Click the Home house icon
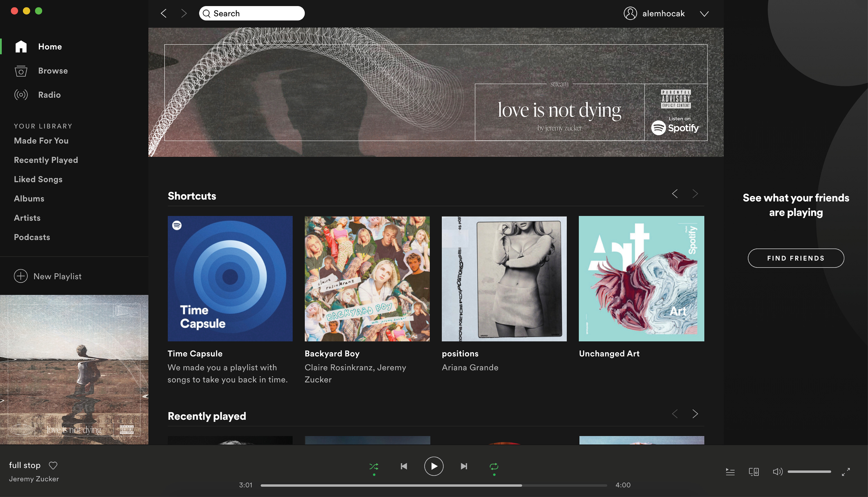The width and height of the screenshot is (868, 497). 21,46
